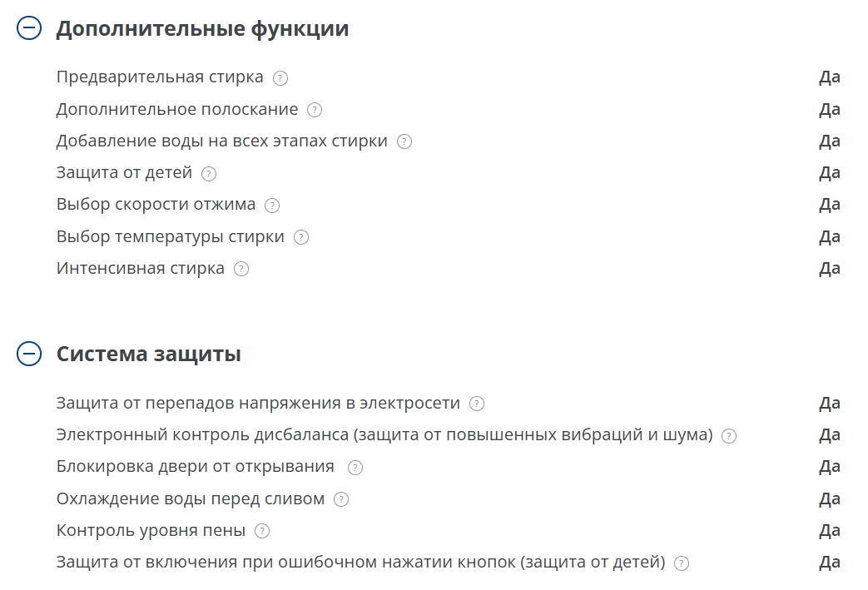The image size is (868, 590).
Task: Show hint for Добавление воды на всех этапах стирки
Action: tap(404, 141)
